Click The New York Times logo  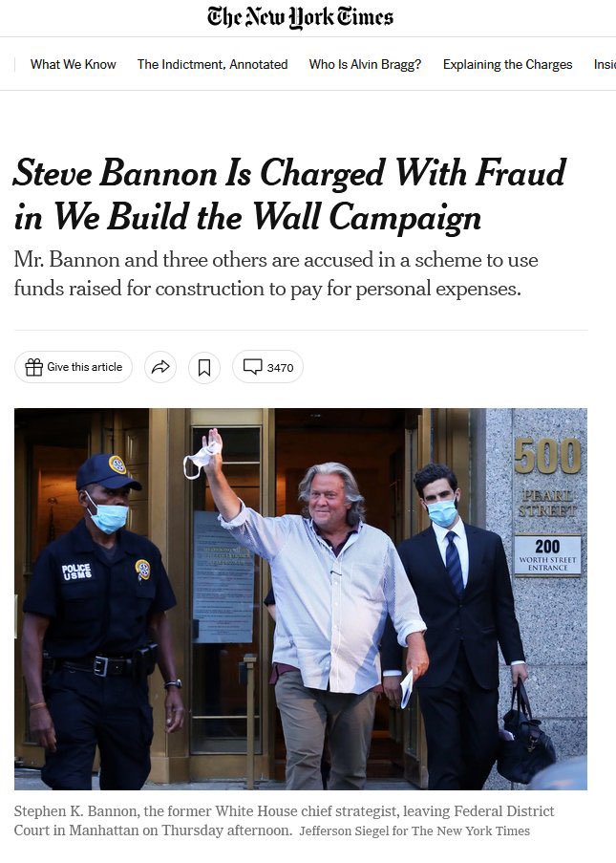point(300,17)
